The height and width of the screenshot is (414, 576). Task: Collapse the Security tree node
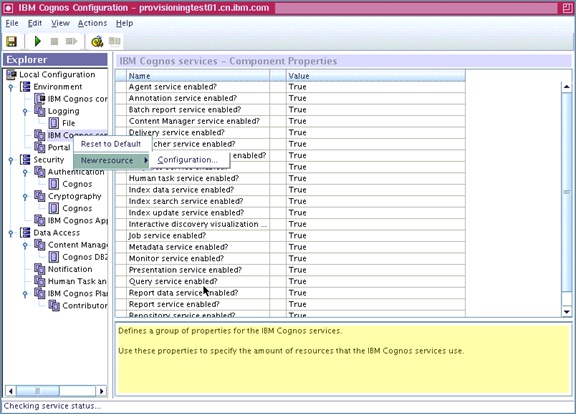point(11,160)
